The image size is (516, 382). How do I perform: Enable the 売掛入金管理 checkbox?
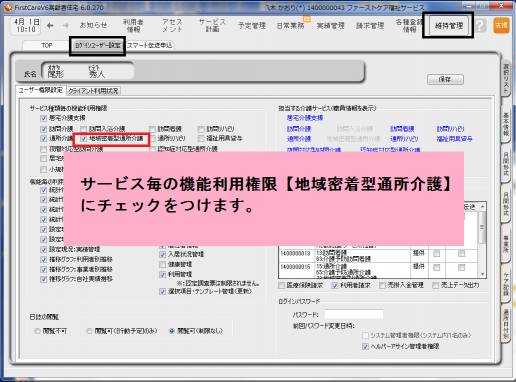(x=382, y=285)
